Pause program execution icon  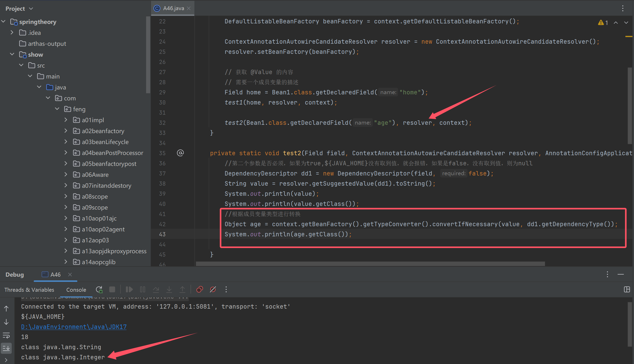(143, 289)
